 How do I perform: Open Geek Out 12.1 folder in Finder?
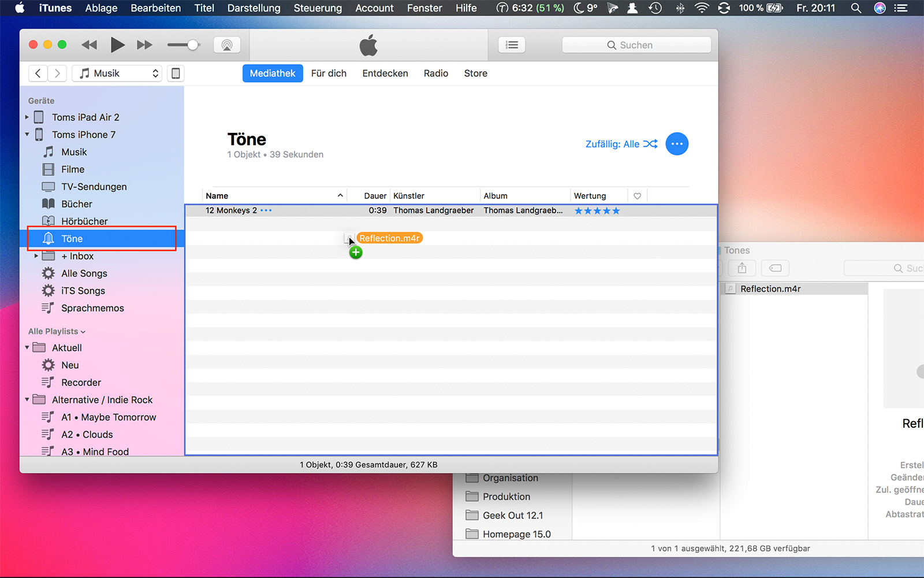(x=513, y=516)
